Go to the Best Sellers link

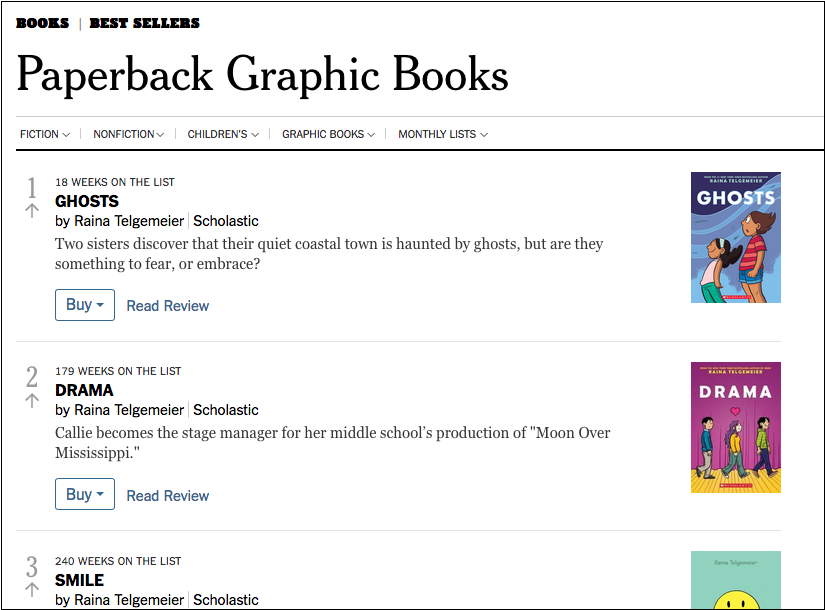(x=144, y=23)
